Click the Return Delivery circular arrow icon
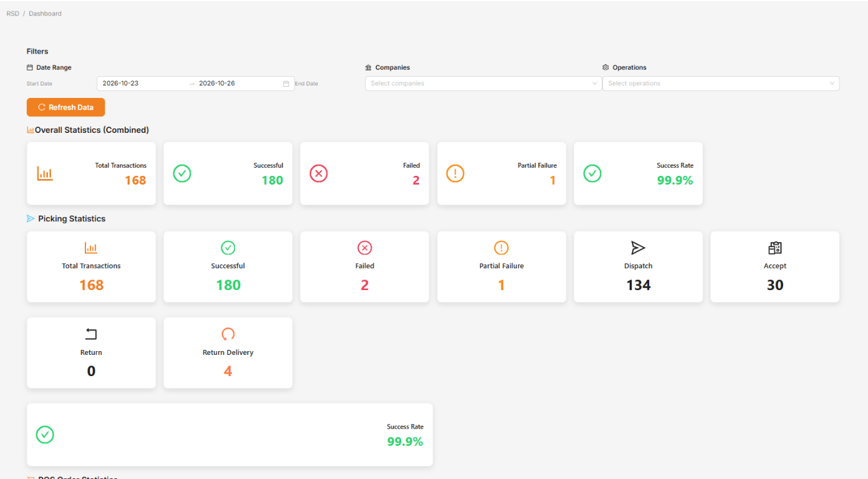 click(x=228, y=334)
